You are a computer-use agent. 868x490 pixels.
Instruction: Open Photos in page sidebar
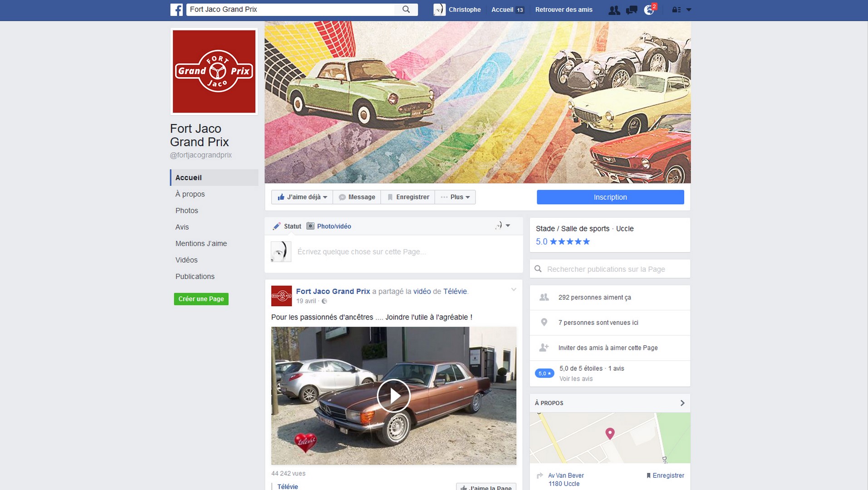(x=187, y=211)
